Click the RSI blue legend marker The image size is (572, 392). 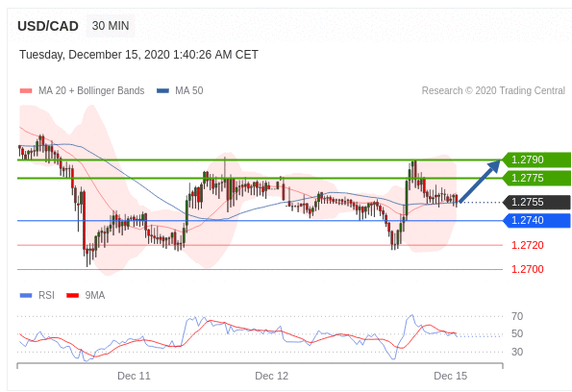pyautogui.click(x=26, y=295)
